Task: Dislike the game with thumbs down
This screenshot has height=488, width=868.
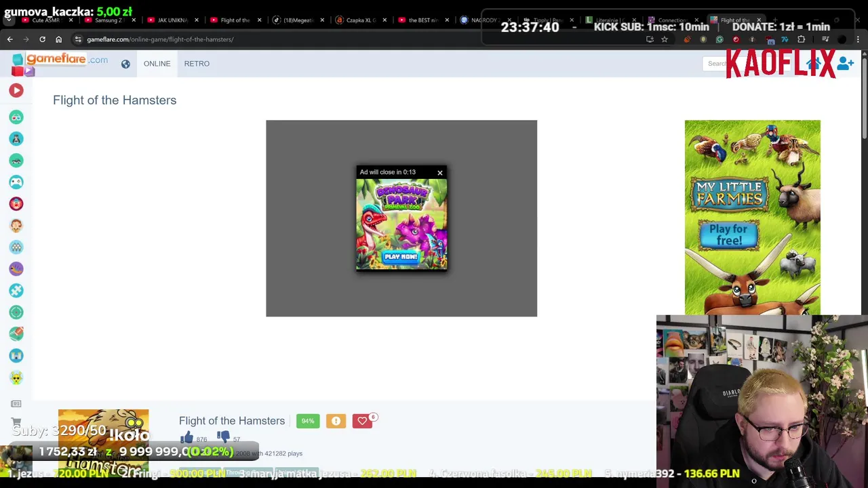Action: pyautogui.click(x=223, y=438)
